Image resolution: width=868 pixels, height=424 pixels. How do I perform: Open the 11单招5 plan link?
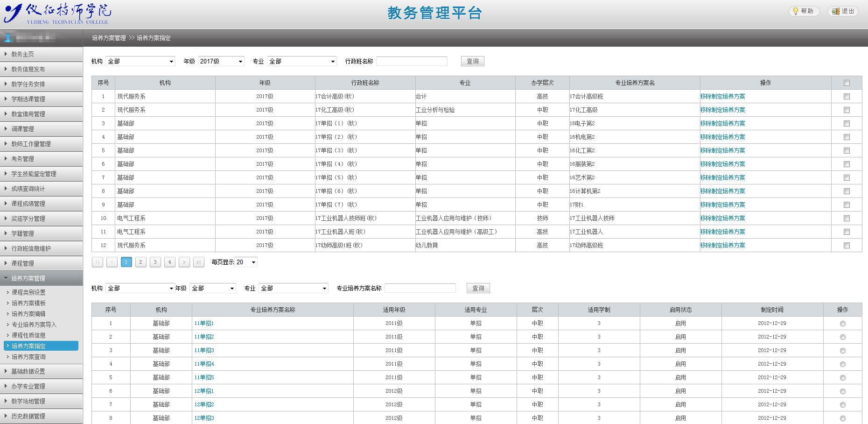[x=204, y=377]
